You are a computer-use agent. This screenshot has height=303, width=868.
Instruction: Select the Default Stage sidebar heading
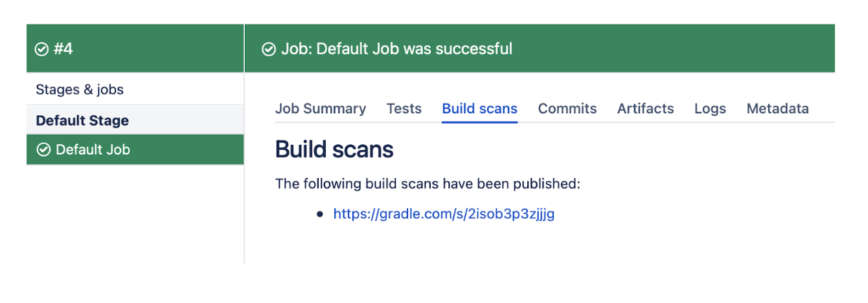click(82, 120)
